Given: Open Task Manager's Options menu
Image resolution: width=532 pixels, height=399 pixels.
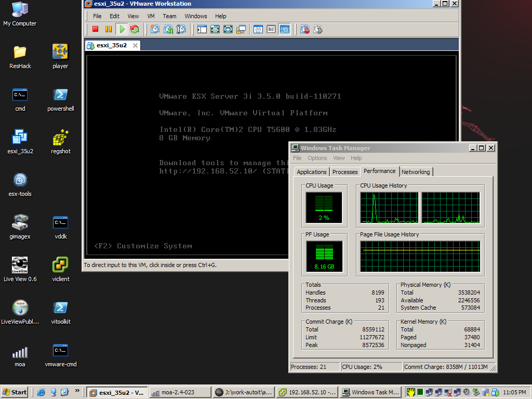Looking at the screenshot, I should pyautogui.click(x=317, y=158).
